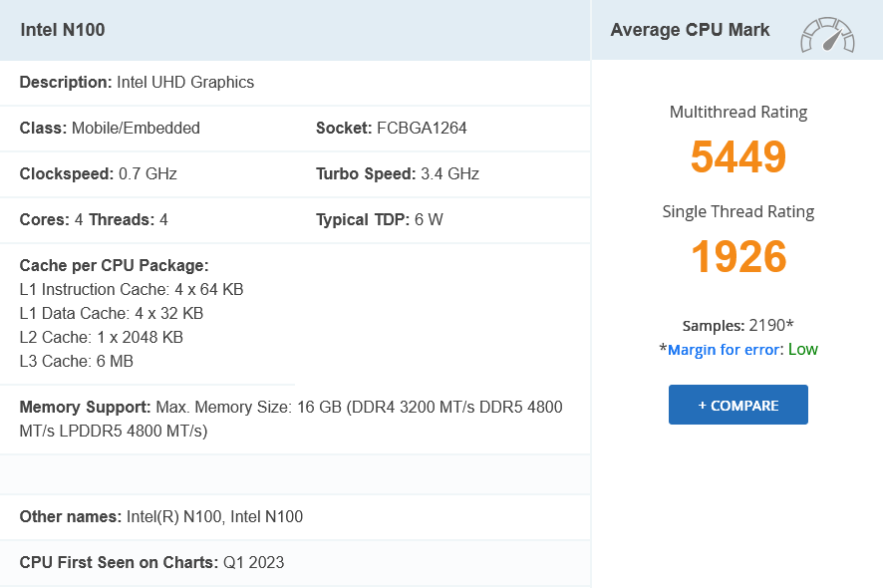Click the Typical TDP 6 W entry
The width and height of the screenshot is (883, 588).
click(380, 219)
